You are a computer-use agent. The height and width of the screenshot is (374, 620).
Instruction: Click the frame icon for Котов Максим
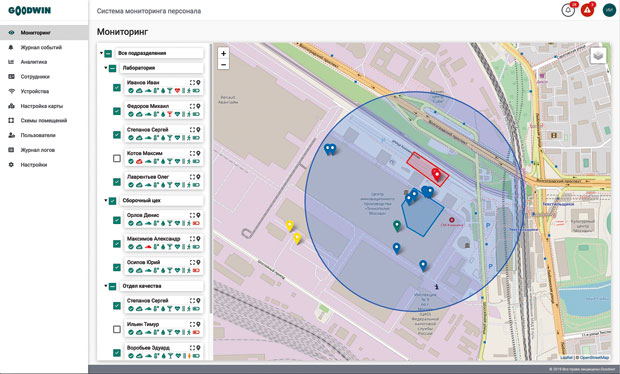pyautogui.click(x=192, y=153)
